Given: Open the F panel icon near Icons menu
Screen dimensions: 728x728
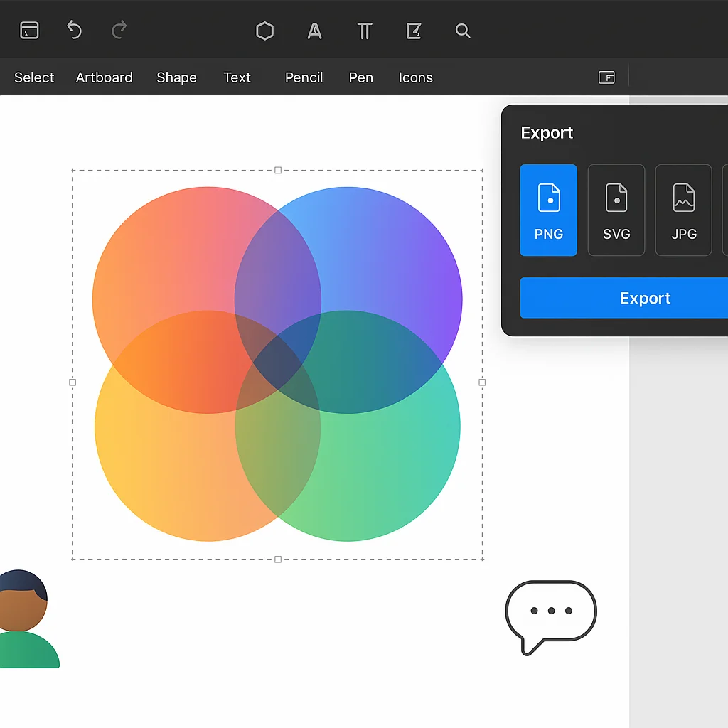Looking at the screenshot, I should (606, 77).
